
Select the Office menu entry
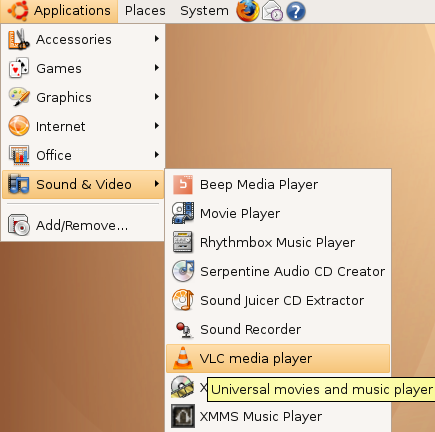coord(83,155)
